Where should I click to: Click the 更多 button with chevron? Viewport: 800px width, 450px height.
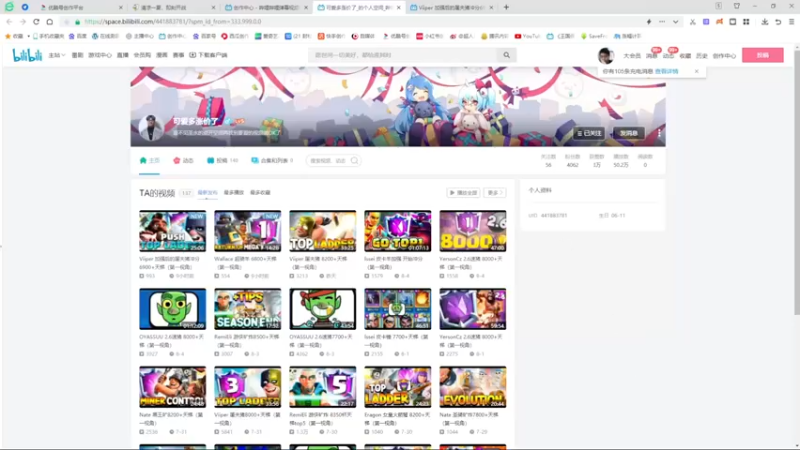coord(495,193)
